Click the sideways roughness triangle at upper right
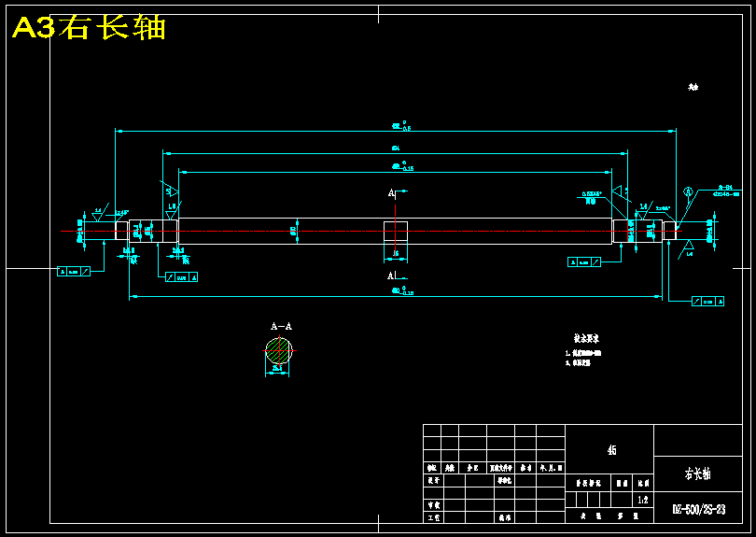756x537 pixels. coord(620,192)
